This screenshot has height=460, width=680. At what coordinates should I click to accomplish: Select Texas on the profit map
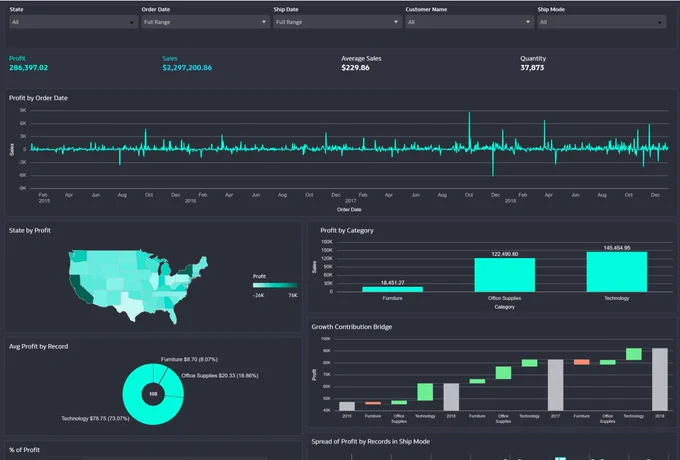tap(129, 305)
